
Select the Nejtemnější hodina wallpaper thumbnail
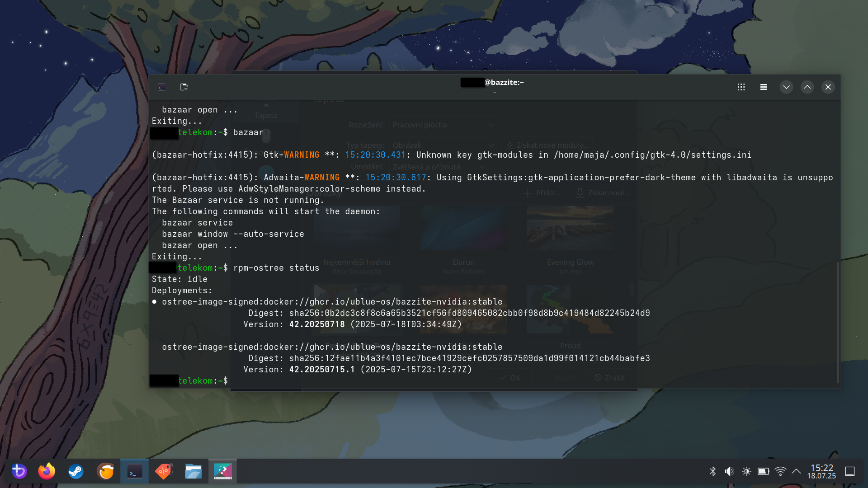[357, 229]
